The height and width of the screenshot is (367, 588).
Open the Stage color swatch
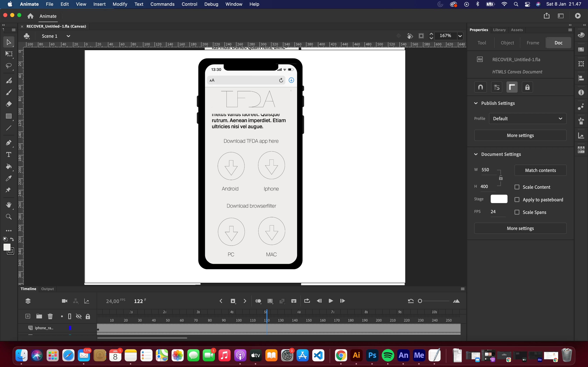pos(499,199)
